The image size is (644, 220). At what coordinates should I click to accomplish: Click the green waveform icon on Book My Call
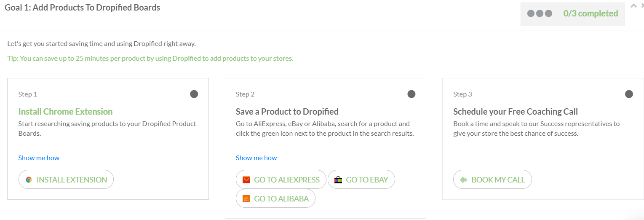pos(464,180)
